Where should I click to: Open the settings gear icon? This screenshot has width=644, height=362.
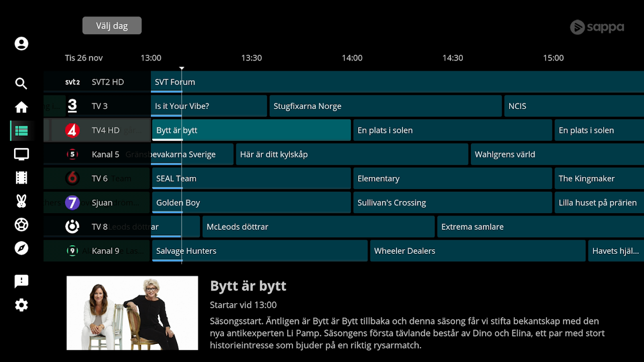(x=21, y=305)
